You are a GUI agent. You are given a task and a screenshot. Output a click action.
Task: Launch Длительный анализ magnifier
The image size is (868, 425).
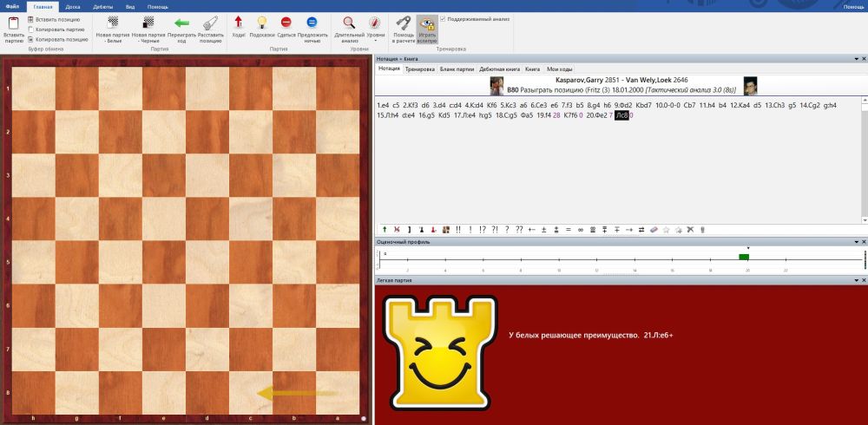point(348,26)
